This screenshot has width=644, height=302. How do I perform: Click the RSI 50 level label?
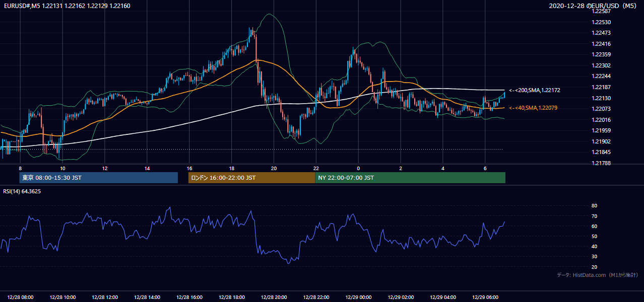(594, 236)
